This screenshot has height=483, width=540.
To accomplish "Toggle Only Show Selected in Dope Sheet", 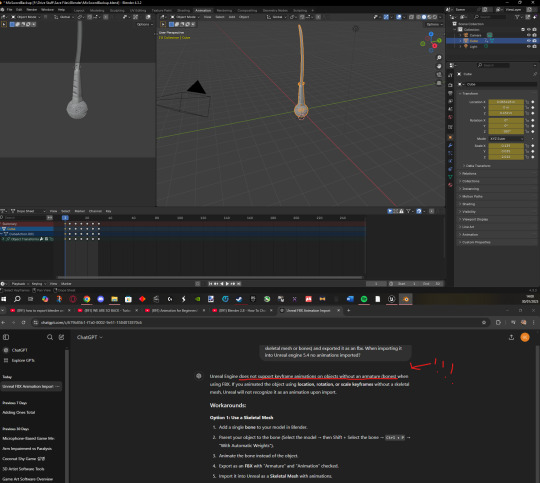I will (390, 211).
